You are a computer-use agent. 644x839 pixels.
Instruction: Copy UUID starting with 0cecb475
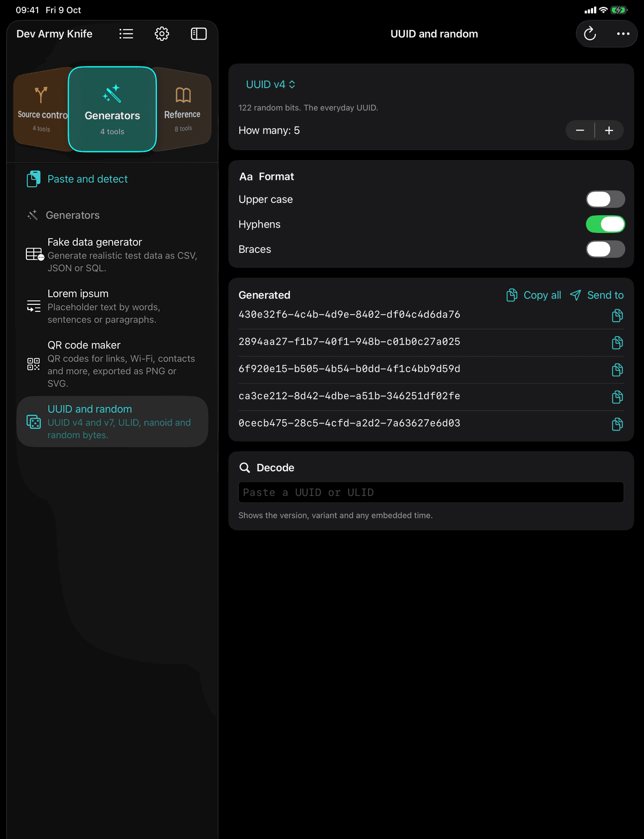617,424
